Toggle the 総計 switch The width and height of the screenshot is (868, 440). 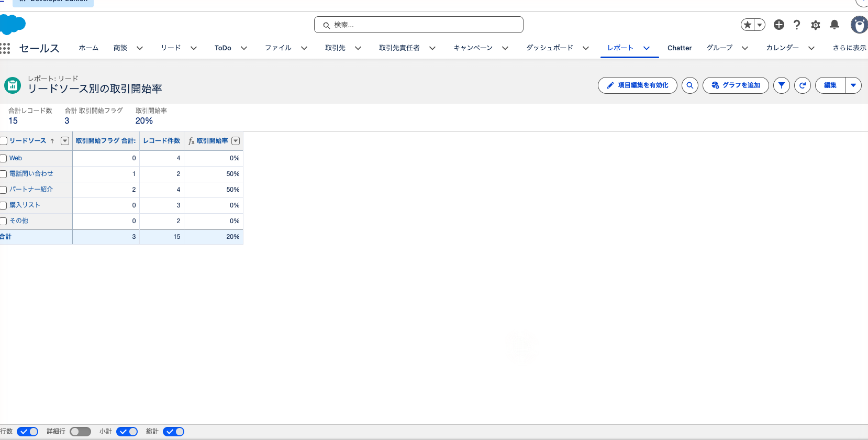tap(174, 432)
